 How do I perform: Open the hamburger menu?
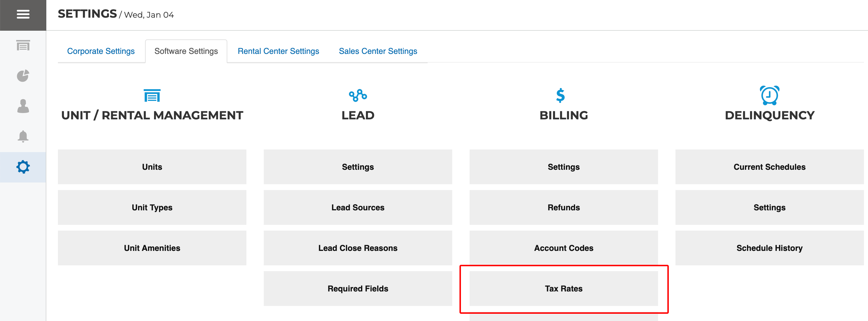pos(23,14)
